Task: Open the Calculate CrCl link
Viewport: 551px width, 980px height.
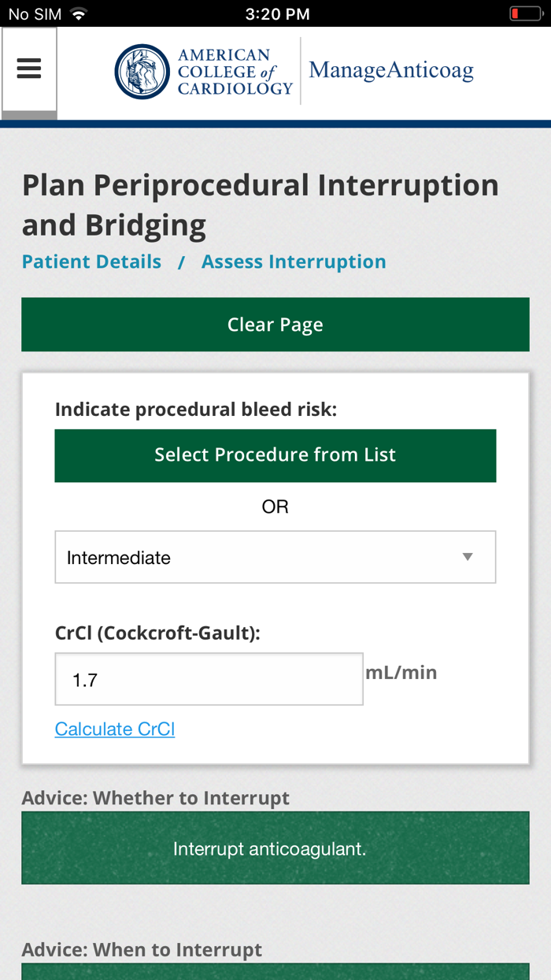Action: click(x=115, y=729)
